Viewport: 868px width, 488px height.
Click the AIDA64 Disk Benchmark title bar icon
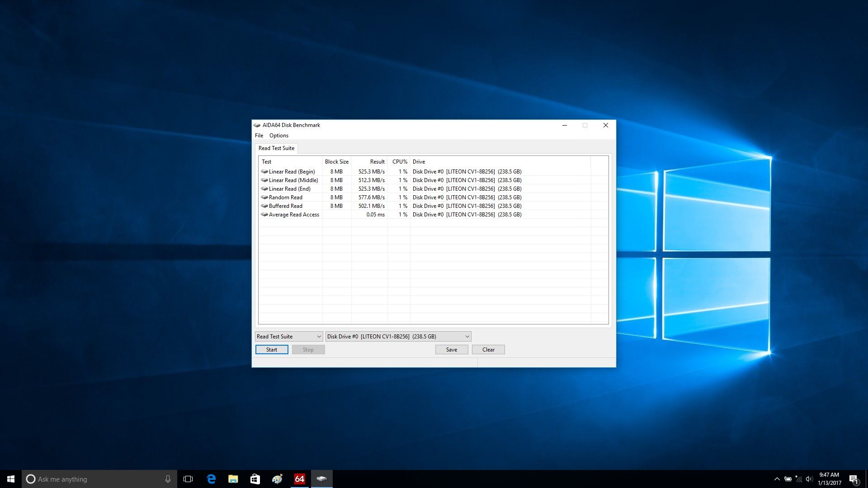click(x=257, y=125)
